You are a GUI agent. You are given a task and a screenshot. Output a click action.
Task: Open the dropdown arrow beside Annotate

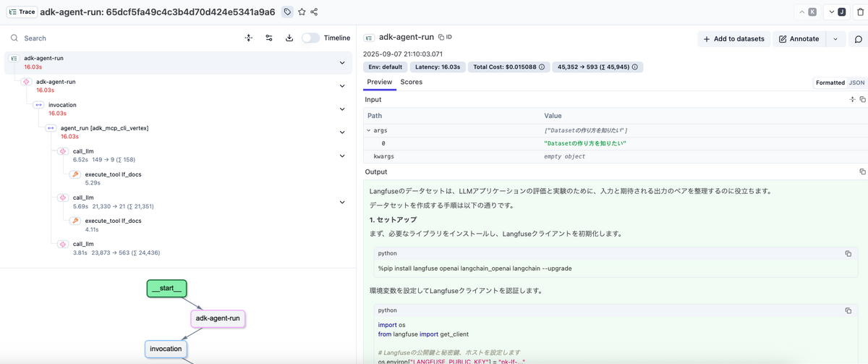point(835,39)
